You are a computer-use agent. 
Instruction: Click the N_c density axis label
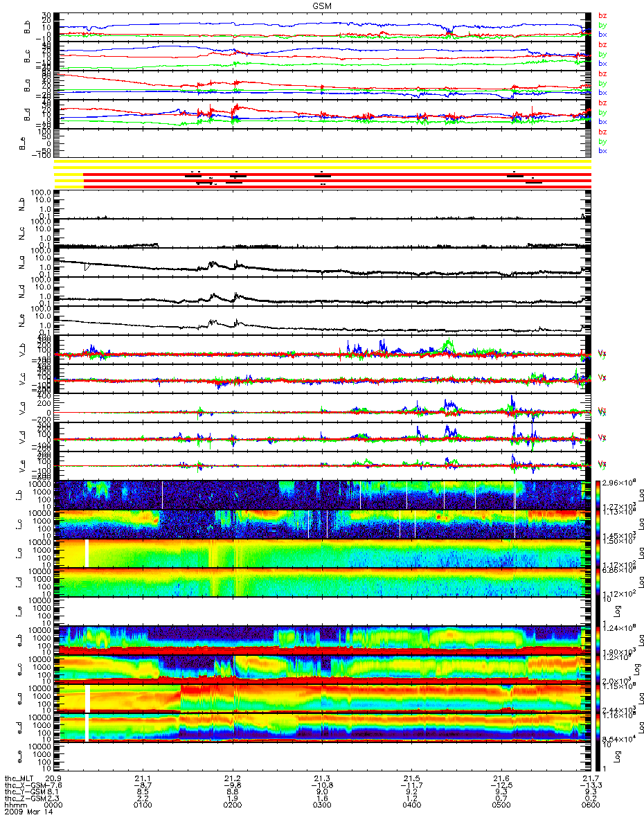(x=21, y=233)
